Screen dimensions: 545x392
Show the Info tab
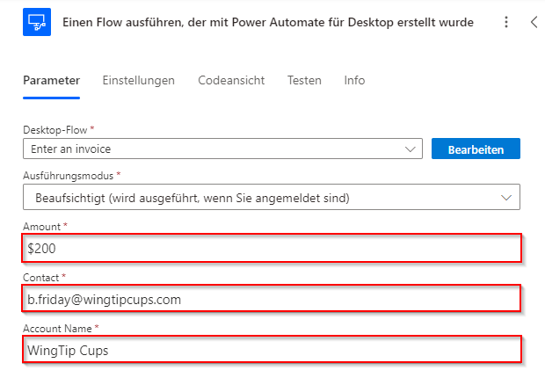coord(354,80)
